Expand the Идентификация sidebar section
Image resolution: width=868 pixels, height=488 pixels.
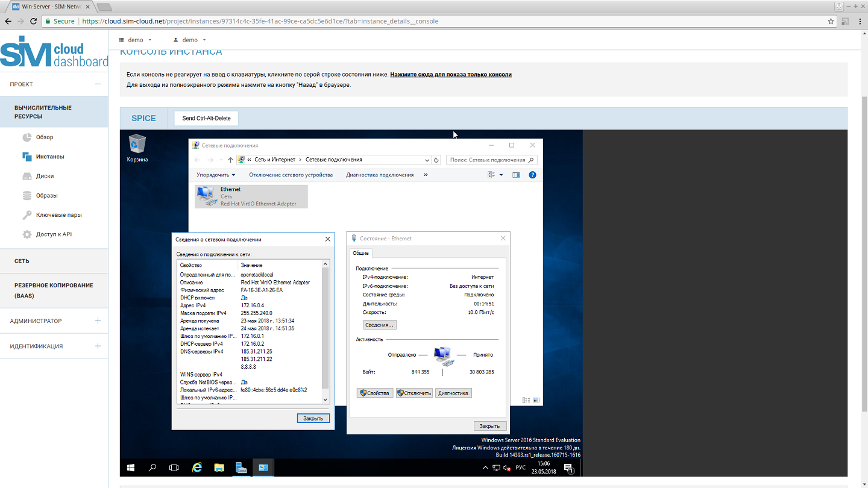point(98,346)
